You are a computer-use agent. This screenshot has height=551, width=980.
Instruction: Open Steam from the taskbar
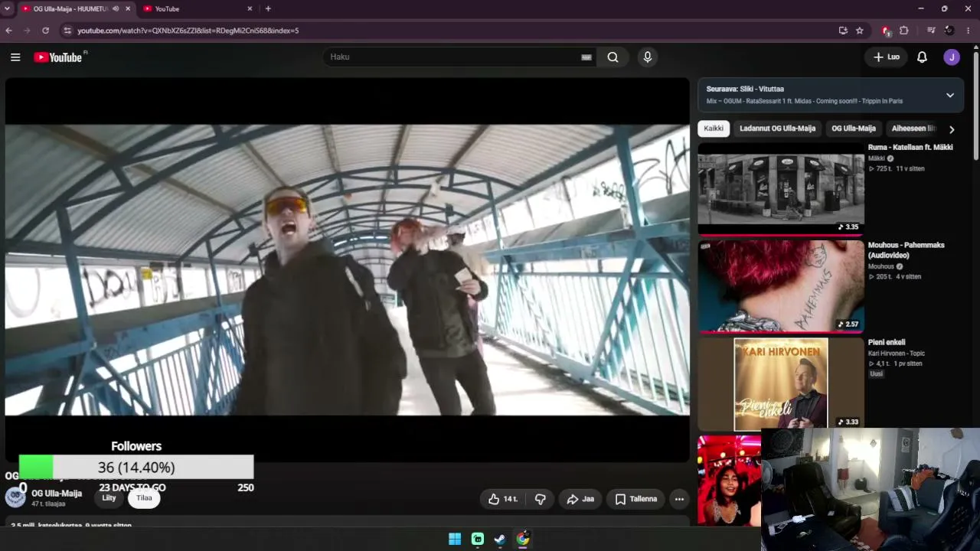(x=499, y=539)
